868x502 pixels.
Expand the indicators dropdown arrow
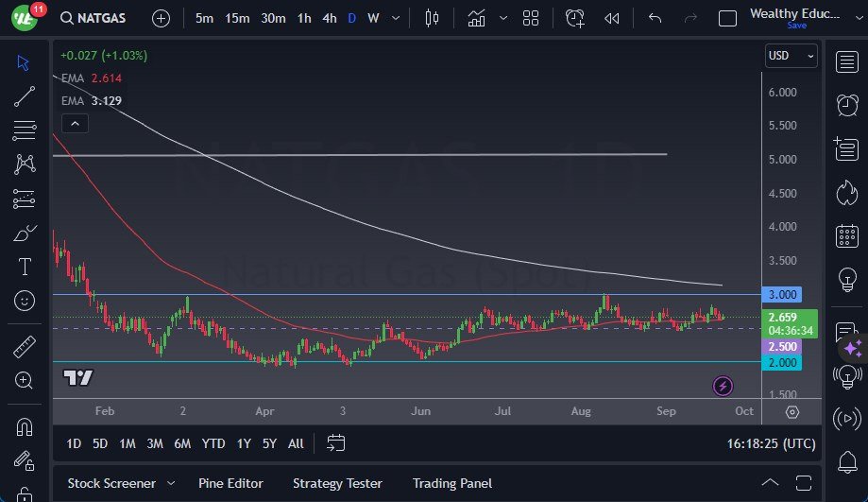click(x=502, y=18)
